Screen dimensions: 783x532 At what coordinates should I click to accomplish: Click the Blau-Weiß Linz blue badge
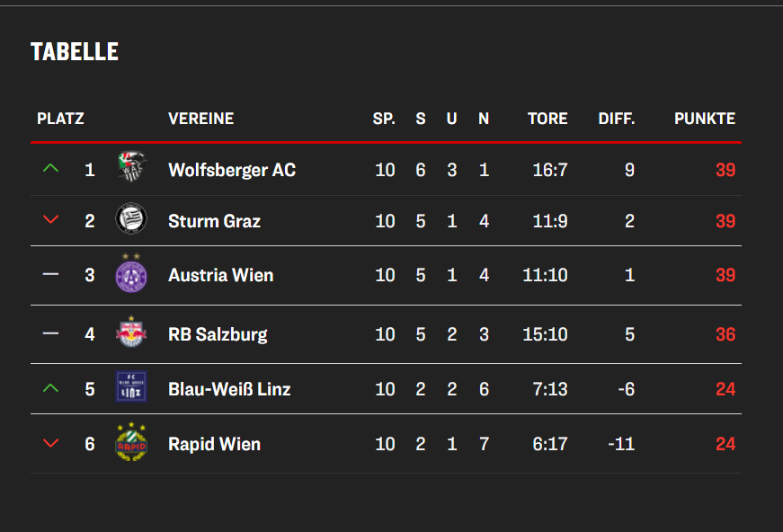131,386
